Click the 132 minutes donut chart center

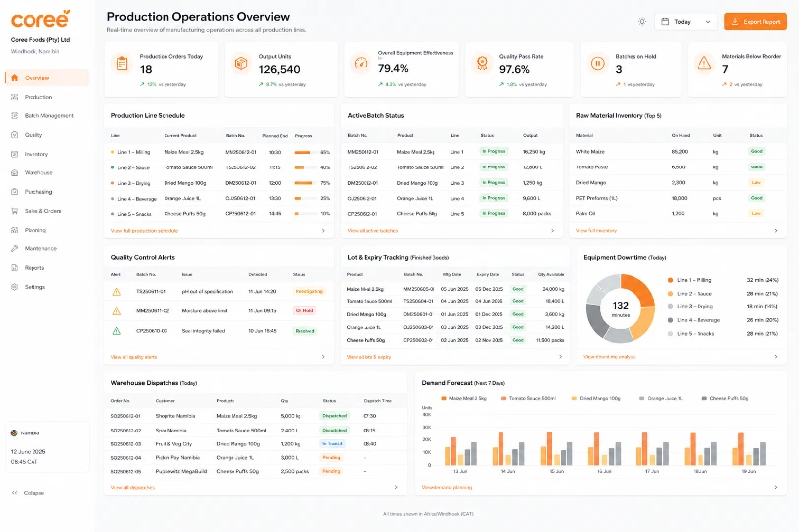pyautogui.click(x=620, y=308)
